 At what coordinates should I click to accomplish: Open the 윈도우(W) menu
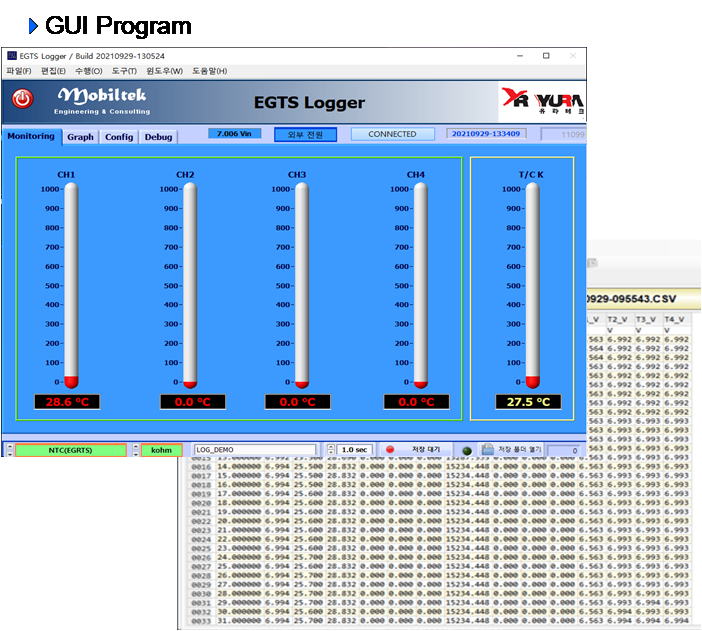pyautogui.click(x=164, y=71)
